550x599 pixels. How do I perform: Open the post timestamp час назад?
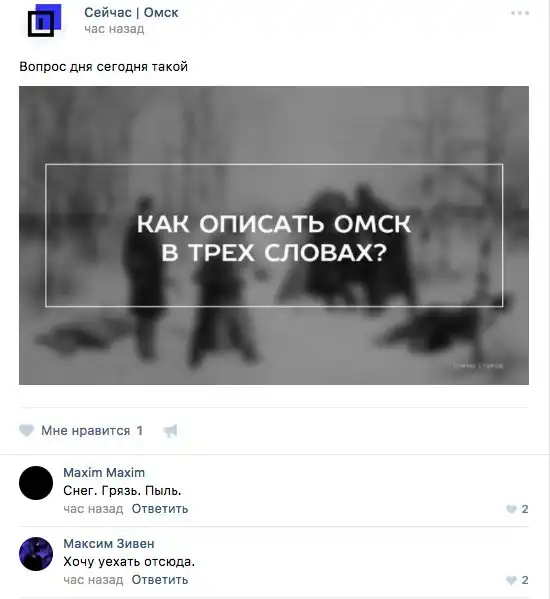[114, 29]
